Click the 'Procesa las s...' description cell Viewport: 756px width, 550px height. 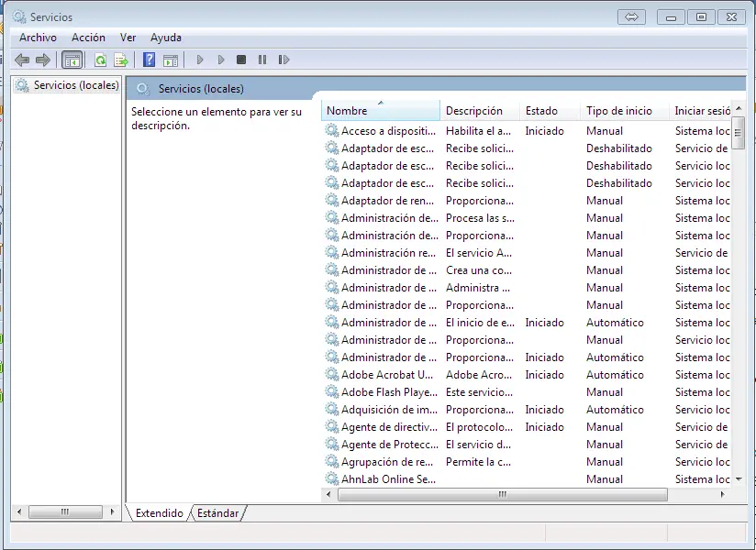(480, 218)
